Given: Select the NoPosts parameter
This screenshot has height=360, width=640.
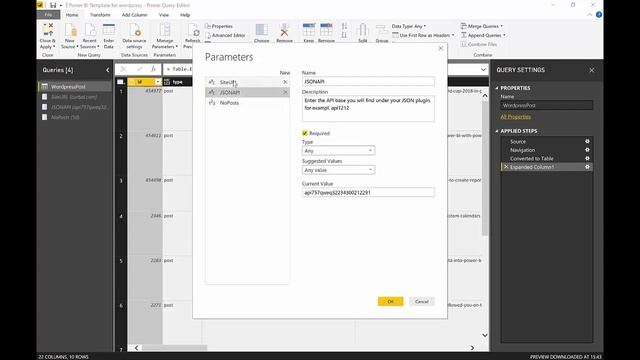Looking at the screenshot, I should click(x=247, y=102).
